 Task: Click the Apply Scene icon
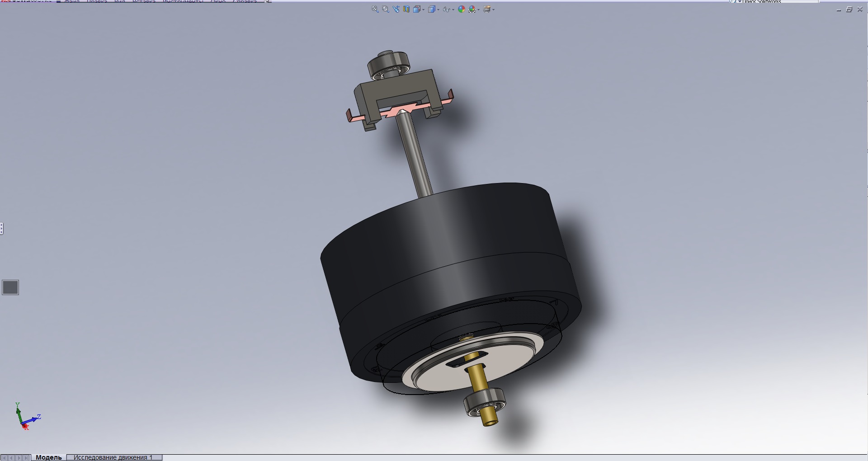pos(472,9)
